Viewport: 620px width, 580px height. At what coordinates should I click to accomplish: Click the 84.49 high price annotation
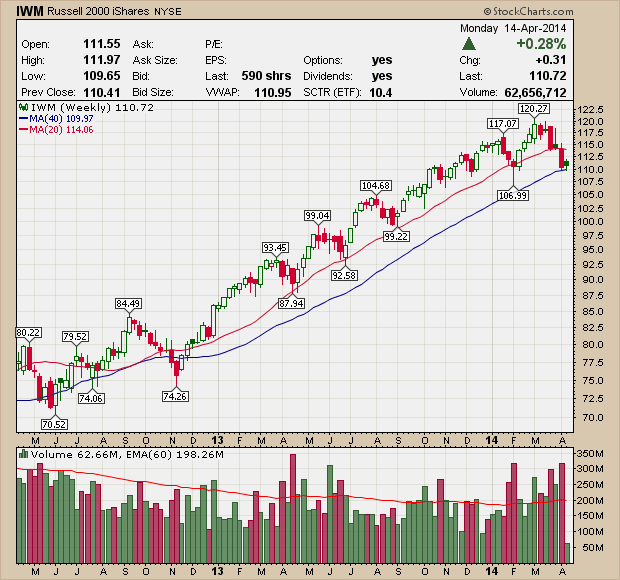128,303
